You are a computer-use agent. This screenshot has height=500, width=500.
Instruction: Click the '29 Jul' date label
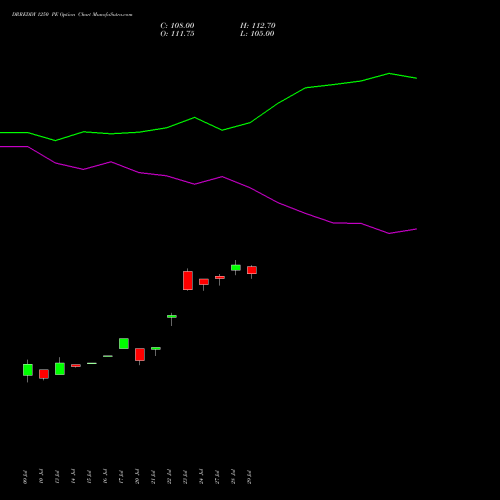249,477
